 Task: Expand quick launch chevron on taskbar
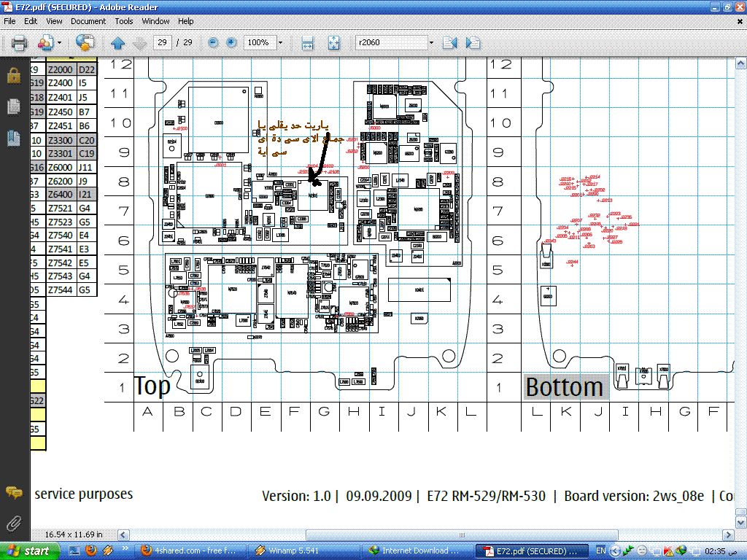[x=125, y=548]
